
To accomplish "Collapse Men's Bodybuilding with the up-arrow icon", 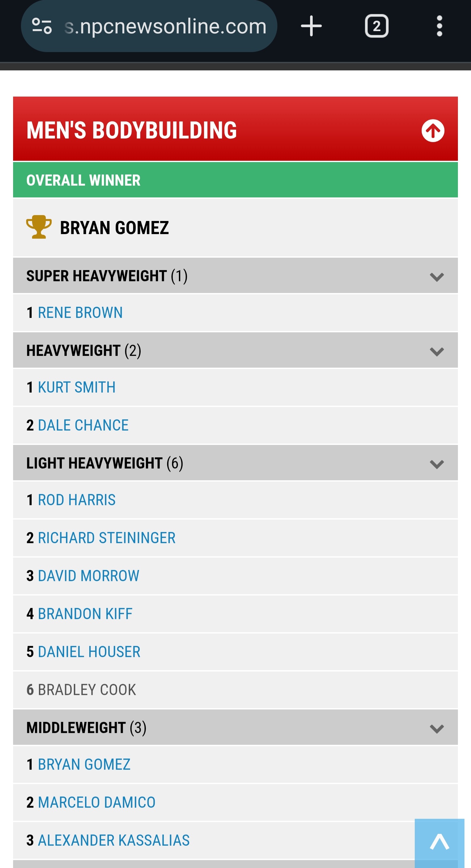I will (x=433, y=131).
